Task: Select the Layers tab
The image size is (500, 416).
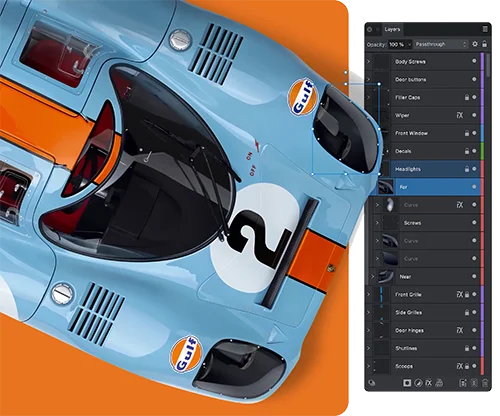Action: (392, 29)
